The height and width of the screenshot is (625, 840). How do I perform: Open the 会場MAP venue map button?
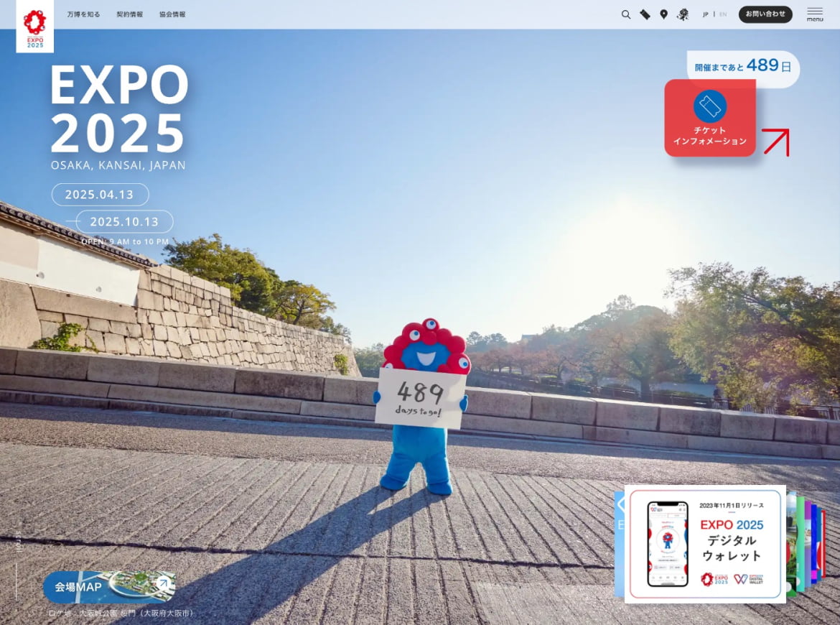(x=109, y=587)
